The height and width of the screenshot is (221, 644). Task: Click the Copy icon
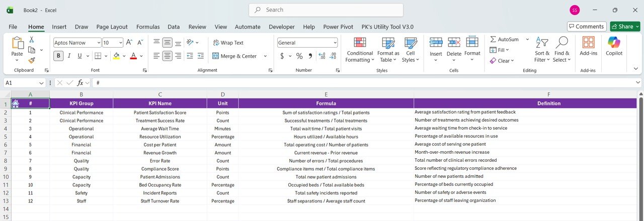[32, 50]
